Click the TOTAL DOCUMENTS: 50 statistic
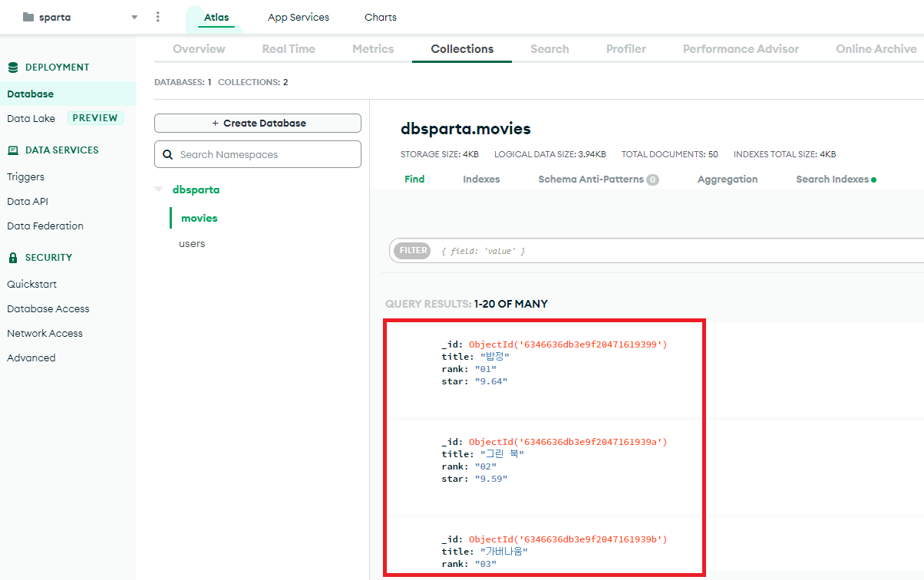Image resolution: width=924 pixels, height=580 pixels. 670,154
